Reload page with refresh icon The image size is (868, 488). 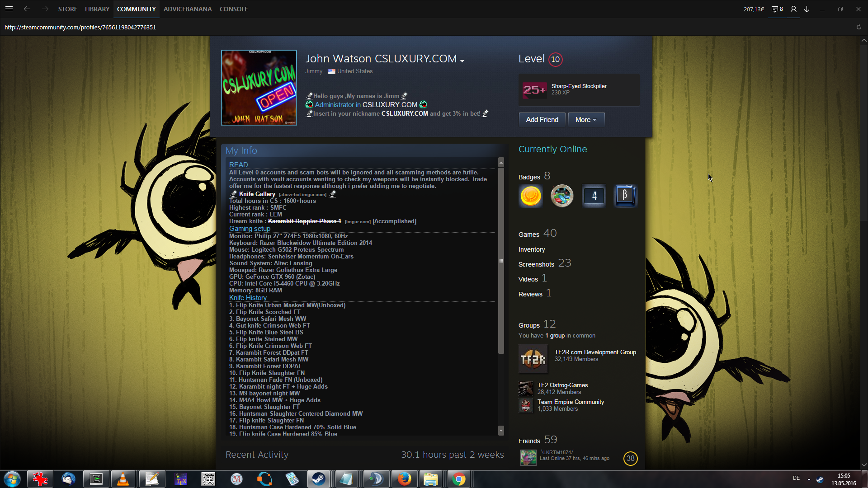[859, 27]
